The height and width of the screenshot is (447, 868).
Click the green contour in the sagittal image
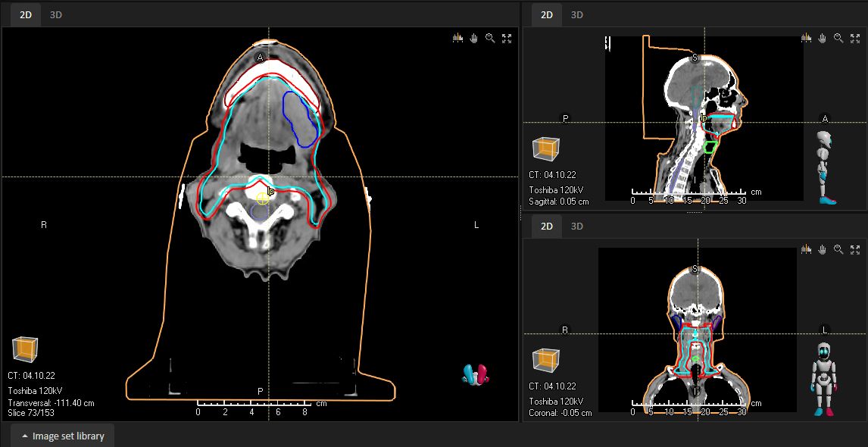point(710,147)
